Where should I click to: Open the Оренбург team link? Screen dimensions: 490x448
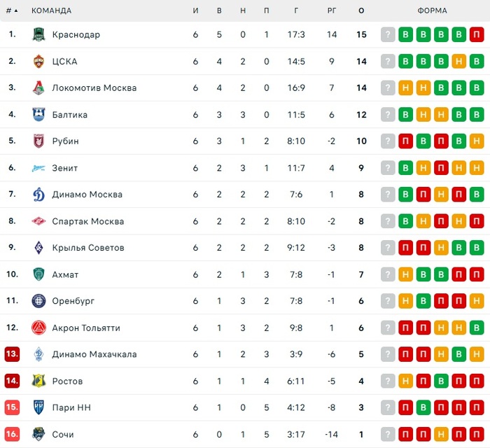pos(73,301)
